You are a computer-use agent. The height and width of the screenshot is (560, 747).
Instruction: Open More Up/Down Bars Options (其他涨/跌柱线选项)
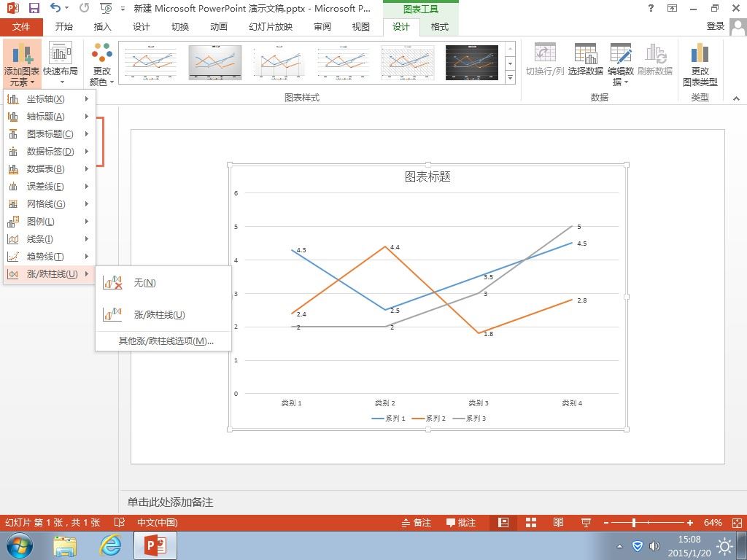point(163,341)
